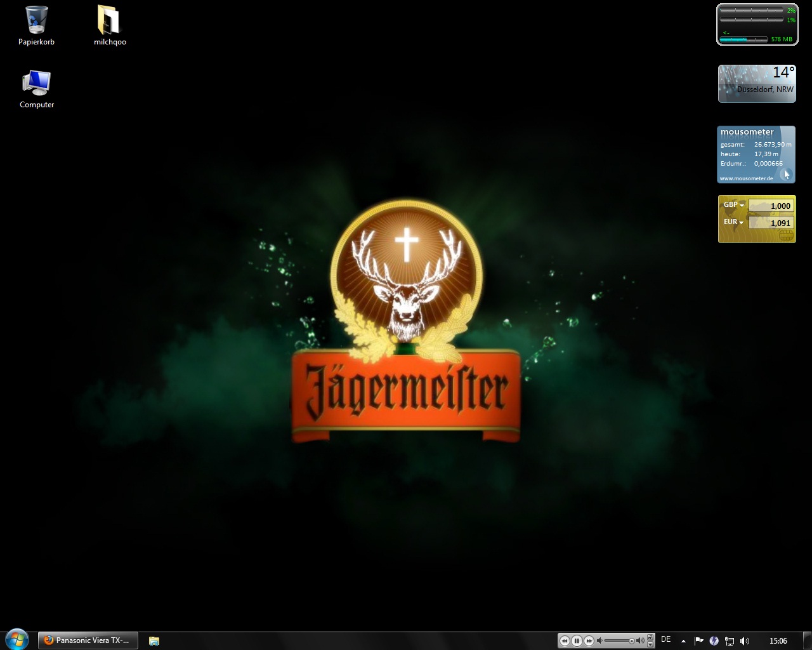Screen dimensions: 812x650
Task: Open the network status tray icon
Action: coord(730,640)
